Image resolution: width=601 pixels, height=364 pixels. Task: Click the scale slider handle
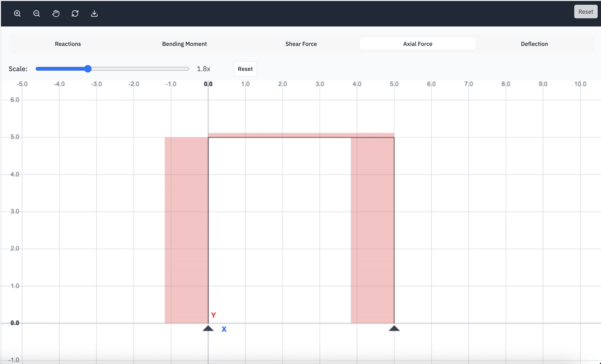click(88, 69)
